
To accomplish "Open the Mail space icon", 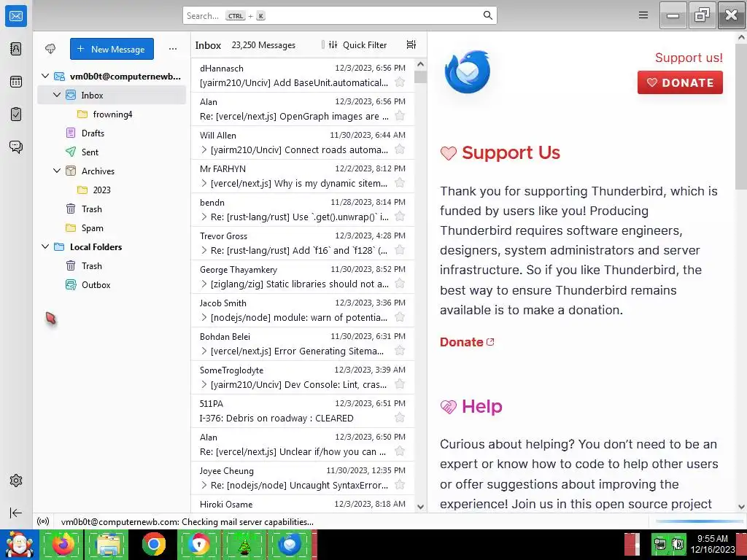I will coord(16,16).
